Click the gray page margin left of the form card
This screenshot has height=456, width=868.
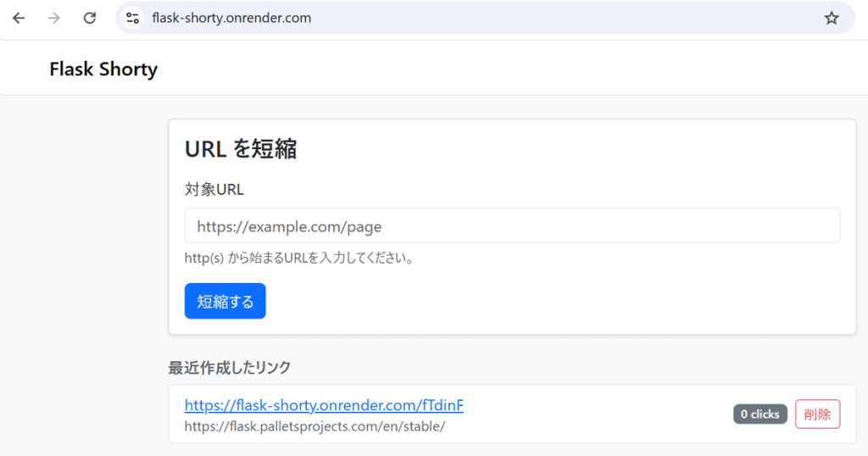coord(83,254)
